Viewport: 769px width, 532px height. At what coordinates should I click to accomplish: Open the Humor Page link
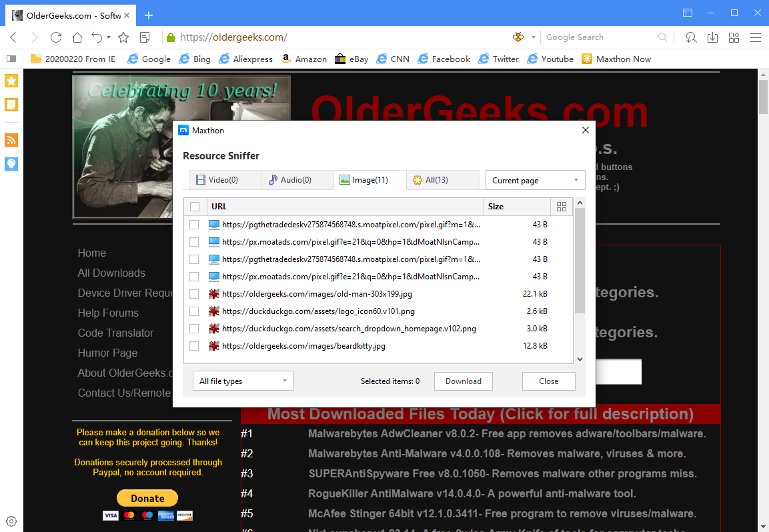(x=107, y=353)
